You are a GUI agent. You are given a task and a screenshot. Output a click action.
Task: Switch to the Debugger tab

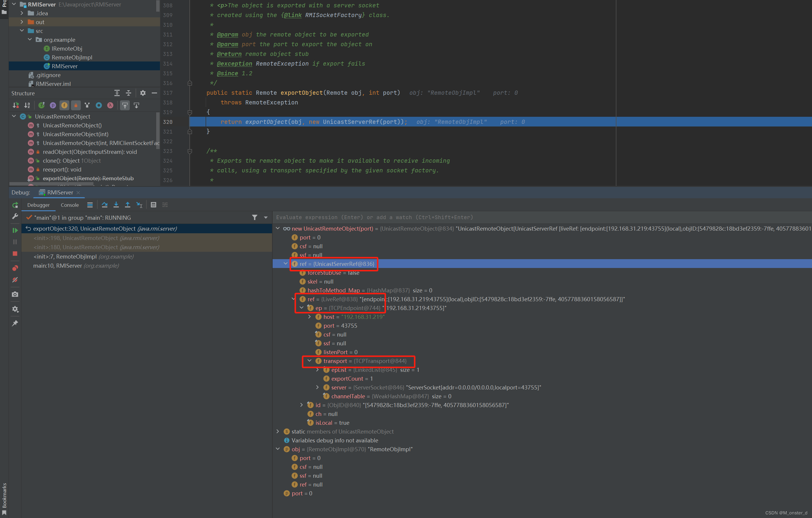pyautogui.click(x=39, y=205)
